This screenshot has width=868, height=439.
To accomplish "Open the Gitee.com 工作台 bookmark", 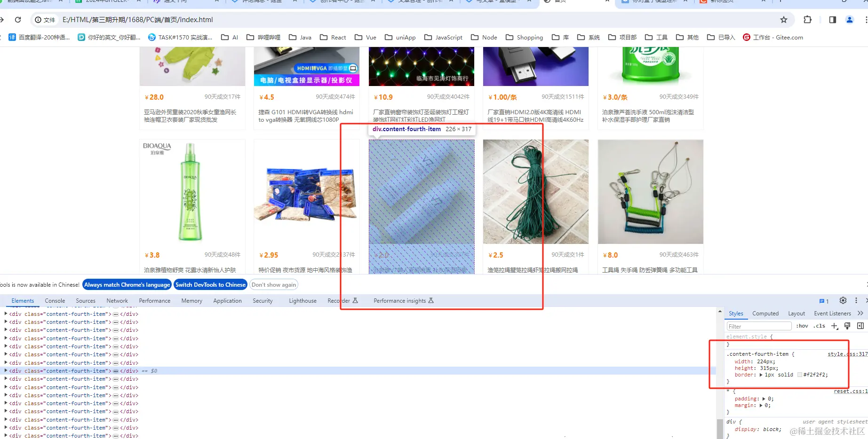I will [773, 37].
